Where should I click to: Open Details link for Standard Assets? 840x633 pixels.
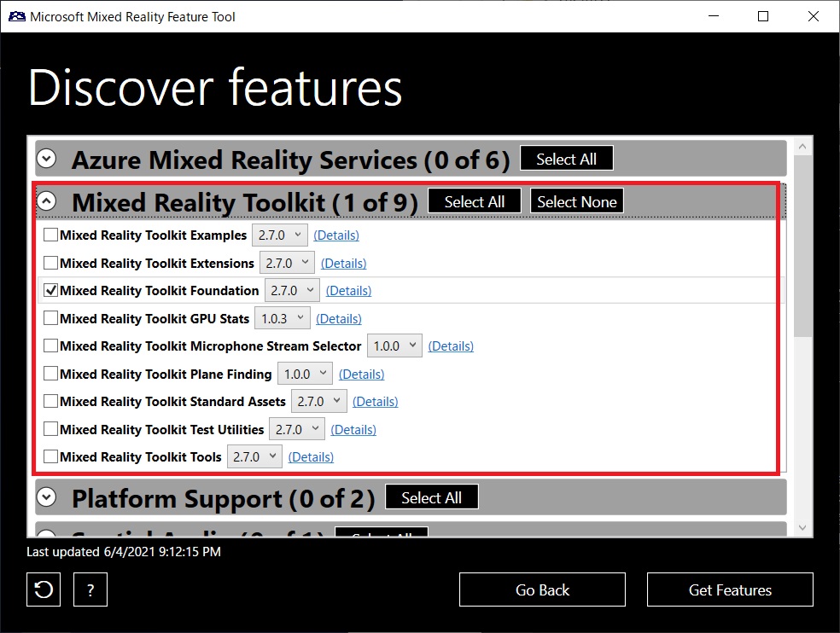[x=375, y=402]
